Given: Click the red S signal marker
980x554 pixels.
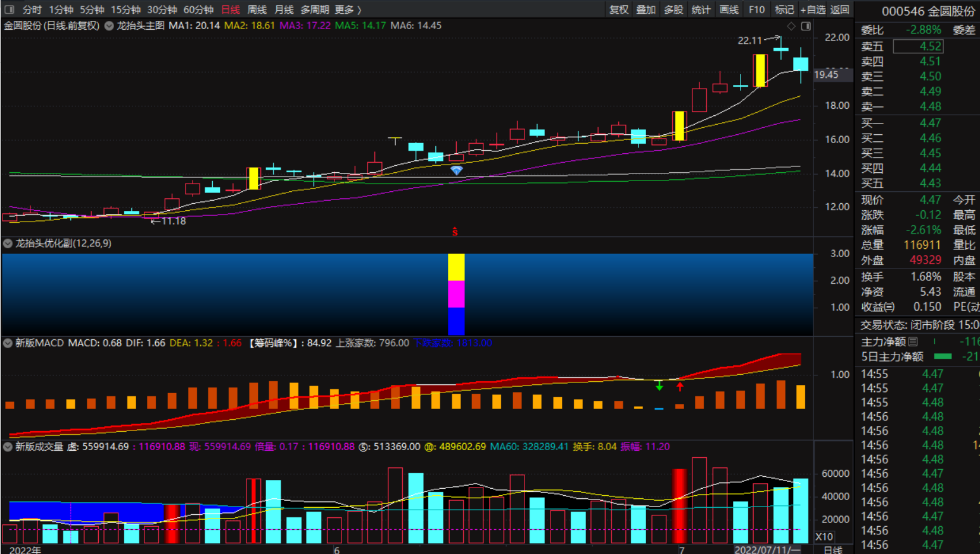Looking at the screenshot, I should [455, 232].
